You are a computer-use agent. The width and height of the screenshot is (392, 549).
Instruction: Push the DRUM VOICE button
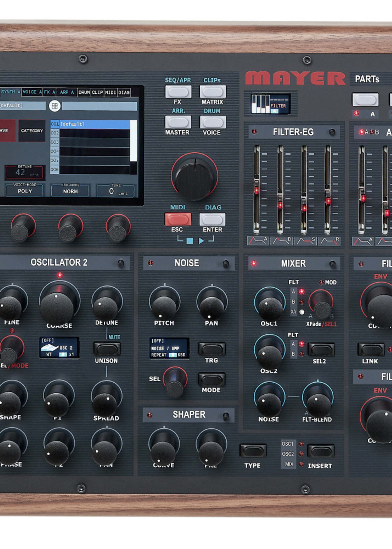point(213,122)
